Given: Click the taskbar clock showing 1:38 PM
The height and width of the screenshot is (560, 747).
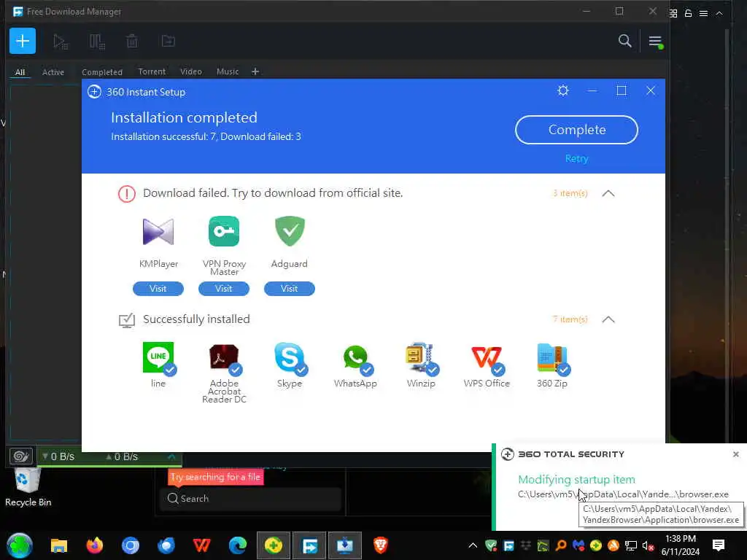Looking at the screenshot, I should [x=681, y=545].
